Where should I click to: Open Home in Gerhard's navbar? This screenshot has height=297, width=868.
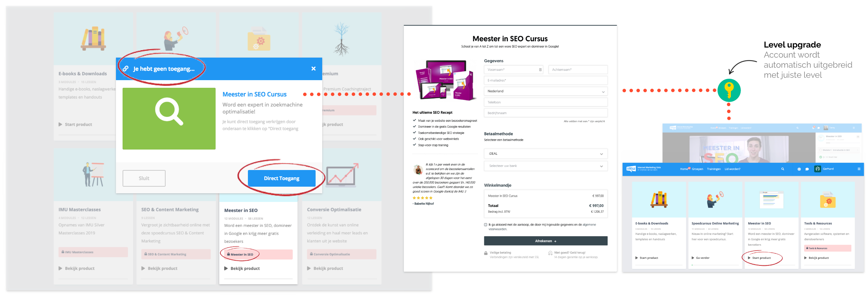pyautogui.click(x=684, y=169)
